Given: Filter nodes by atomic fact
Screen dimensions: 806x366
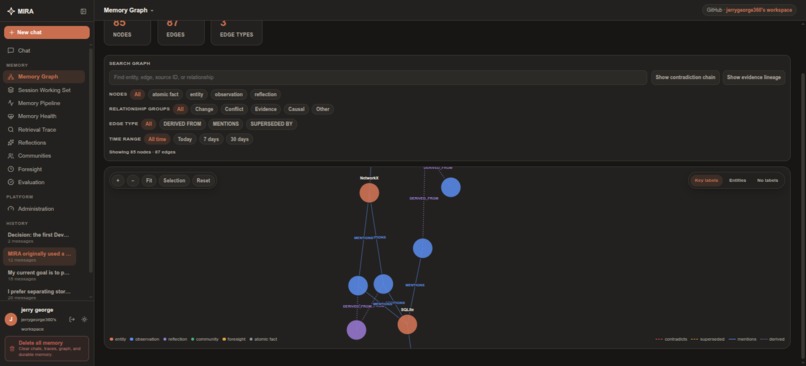Looking at the screenshot, I should pos(165,94).
